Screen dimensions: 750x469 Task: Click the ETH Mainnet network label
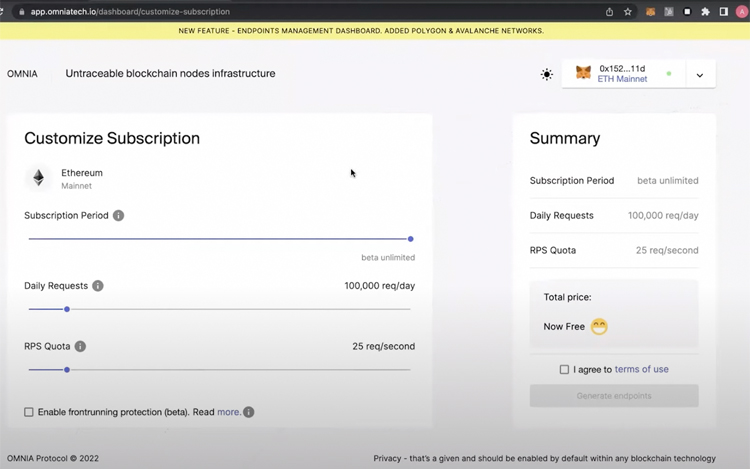[x=622, y=79]
